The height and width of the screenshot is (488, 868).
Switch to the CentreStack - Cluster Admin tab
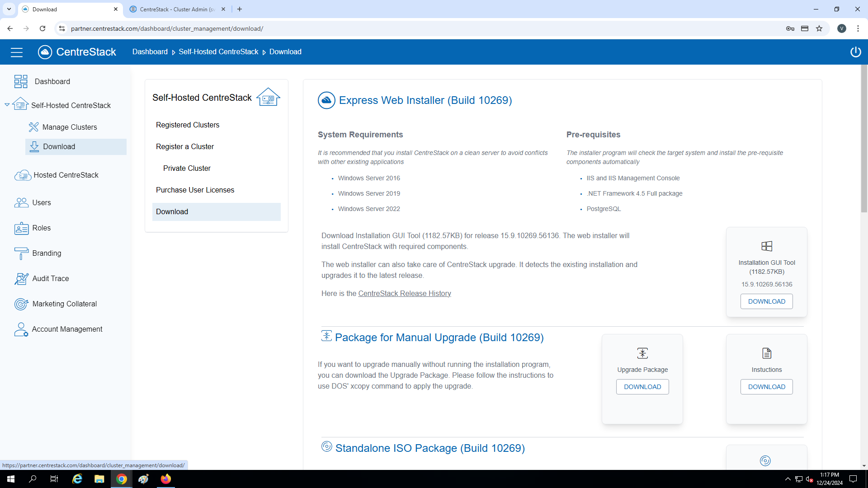point(176,9)
